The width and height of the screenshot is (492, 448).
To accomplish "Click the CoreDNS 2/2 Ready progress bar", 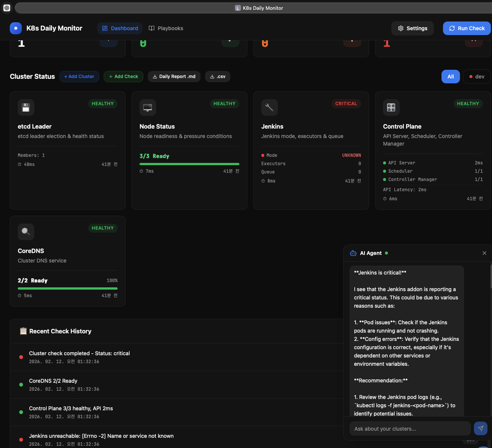I will coord(67,288).
